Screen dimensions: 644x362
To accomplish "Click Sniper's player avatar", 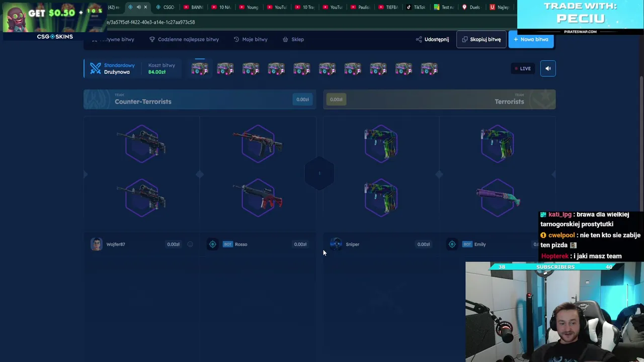I will pos(336,244).
